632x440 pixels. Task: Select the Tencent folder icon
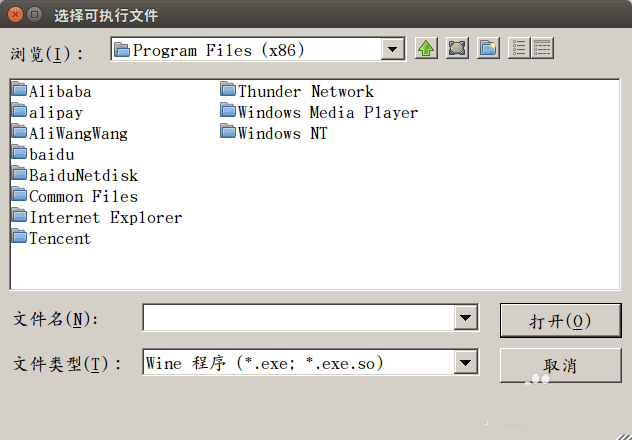coord(19,236)
